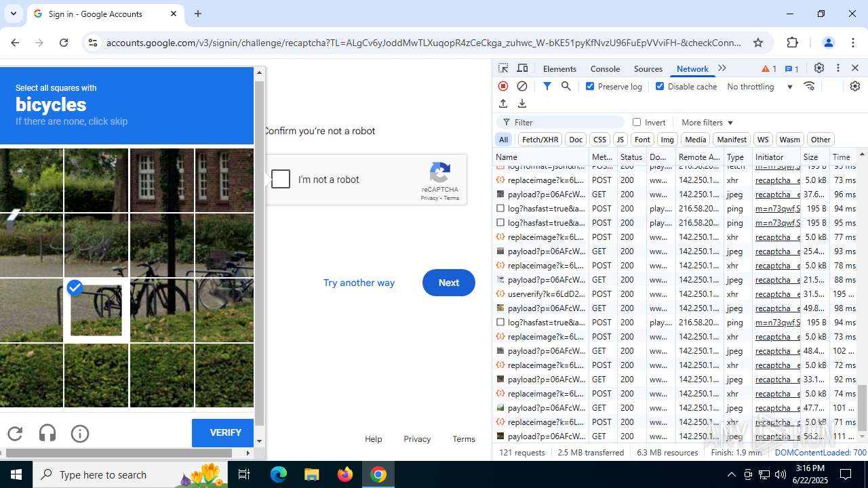Deselect the checked bicycle captcha tile
The height and width of the screenshot is (488, 868).
pos(96,310)
